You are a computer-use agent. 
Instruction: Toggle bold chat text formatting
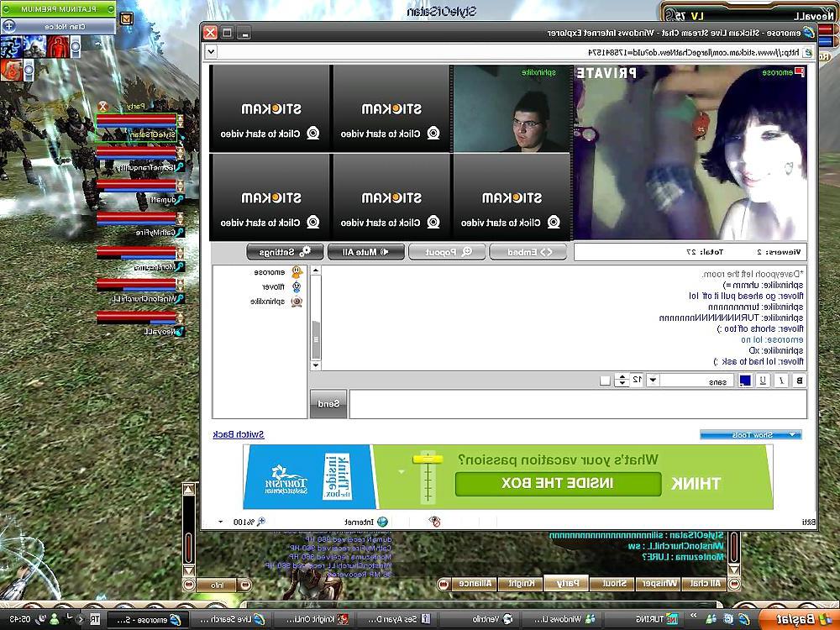pyautogui.click(x=799, y=381)
